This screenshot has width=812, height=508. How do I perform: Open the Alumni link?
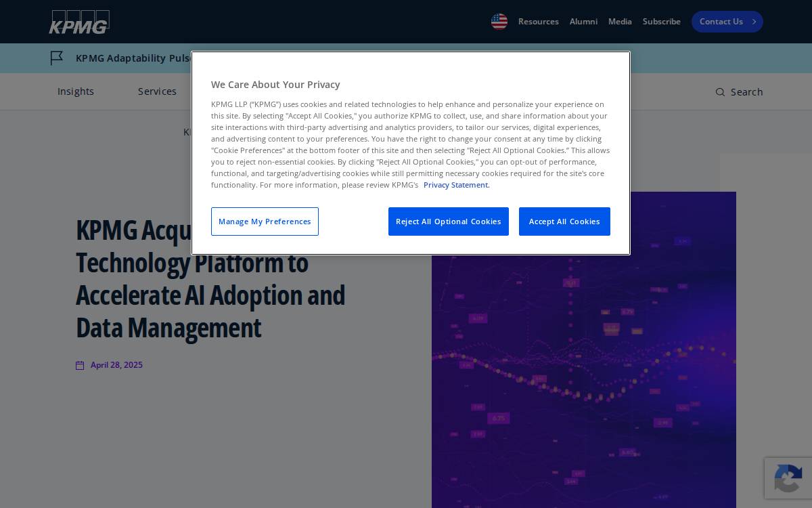[583, 22]
